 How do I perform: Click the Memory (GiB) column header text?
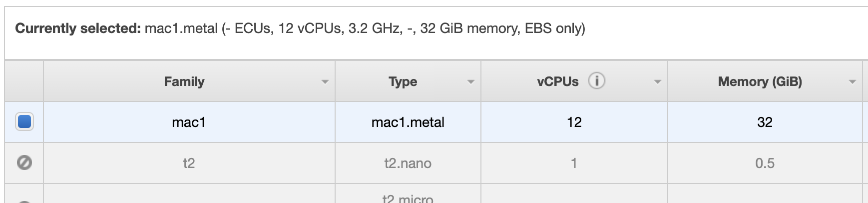[760, 81]
